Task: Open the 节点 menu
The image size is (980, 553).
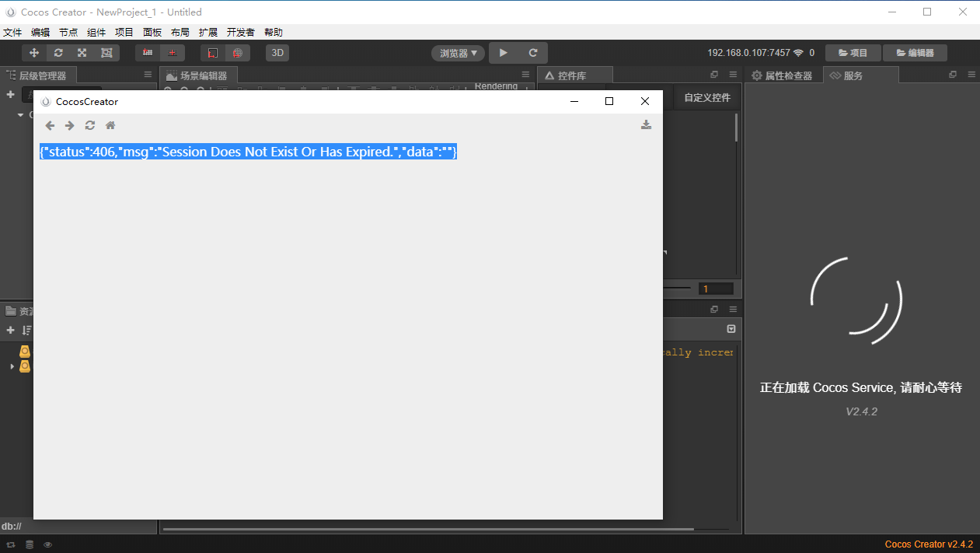Action: tap(68, 32)
